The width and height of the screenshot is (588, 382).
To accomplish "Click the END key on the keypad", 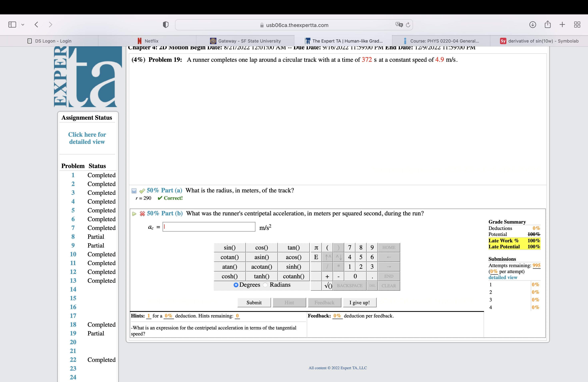I will click(388, 276).
